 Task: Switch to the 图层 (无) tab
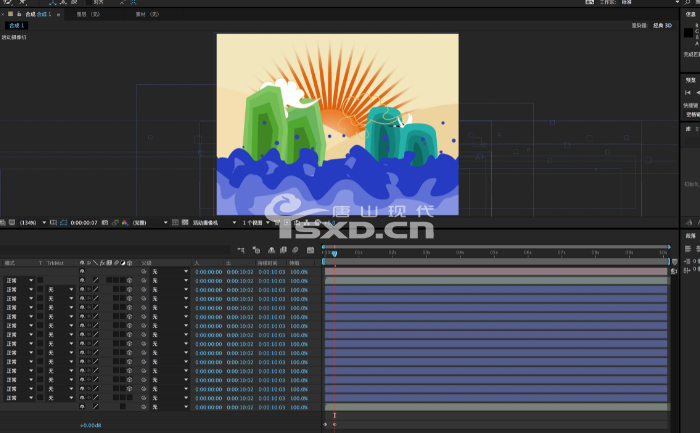(x=88, y=14)
